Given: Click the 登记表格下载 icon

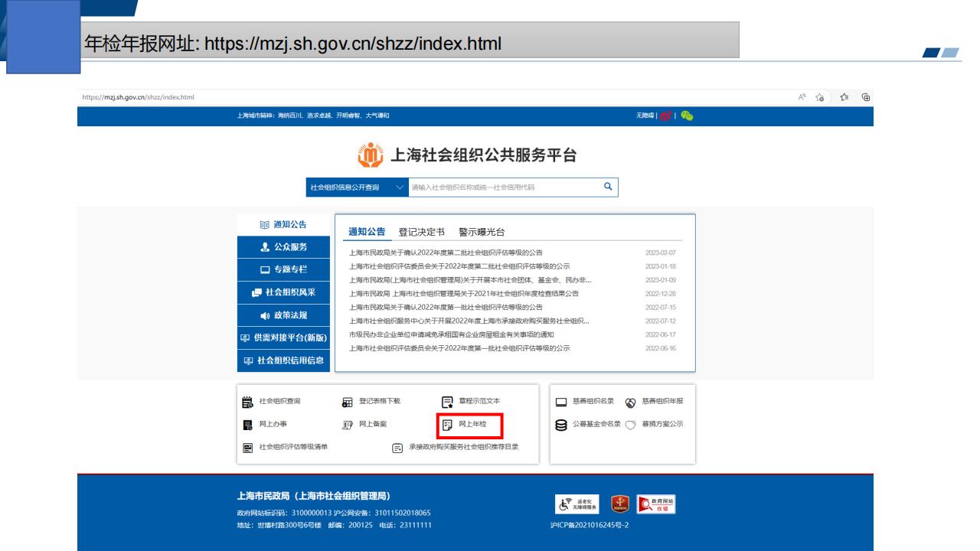Looking at the screenshot, I should point(347,401).
